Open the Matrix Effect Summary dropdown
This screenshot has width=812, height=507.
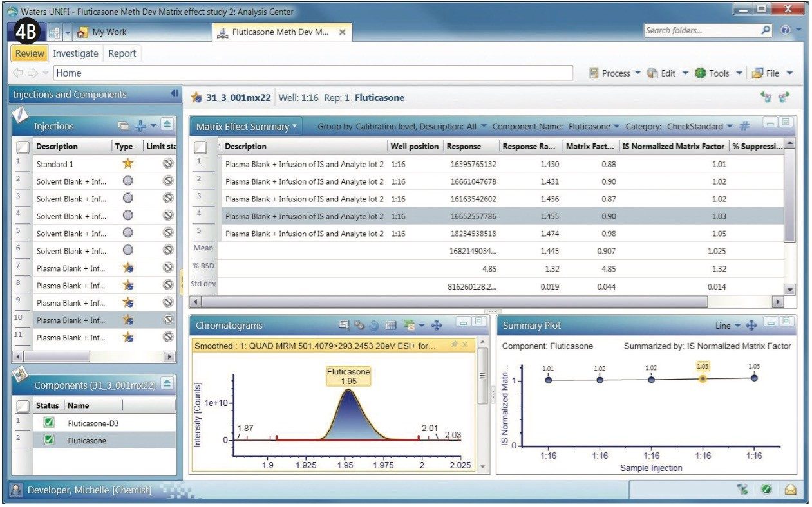tap(247, 127)
